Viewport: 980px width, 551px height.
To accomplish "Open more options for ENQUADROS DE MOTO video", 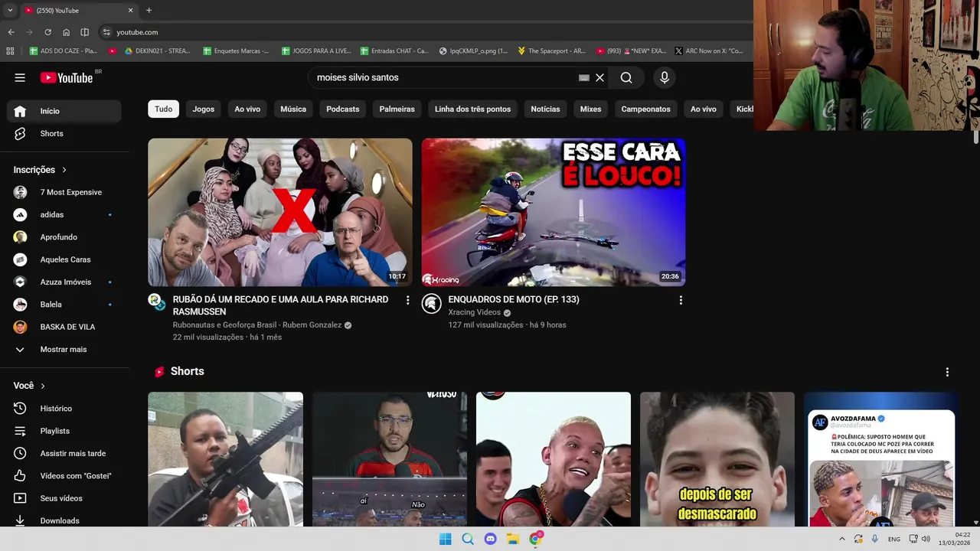I will (x=681, y=300).
